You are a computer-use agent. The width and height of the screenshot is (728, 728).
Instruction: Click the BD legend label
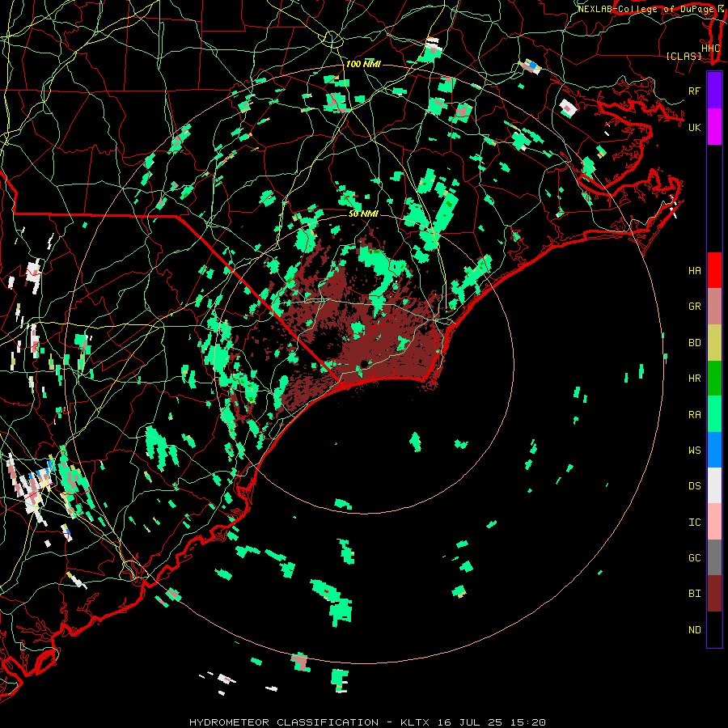click(695, 343)
